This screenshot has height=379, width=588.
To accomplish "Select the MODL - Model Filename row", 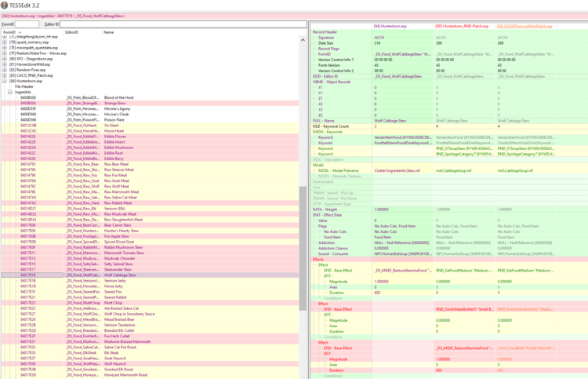I will (x=449, y=171).
